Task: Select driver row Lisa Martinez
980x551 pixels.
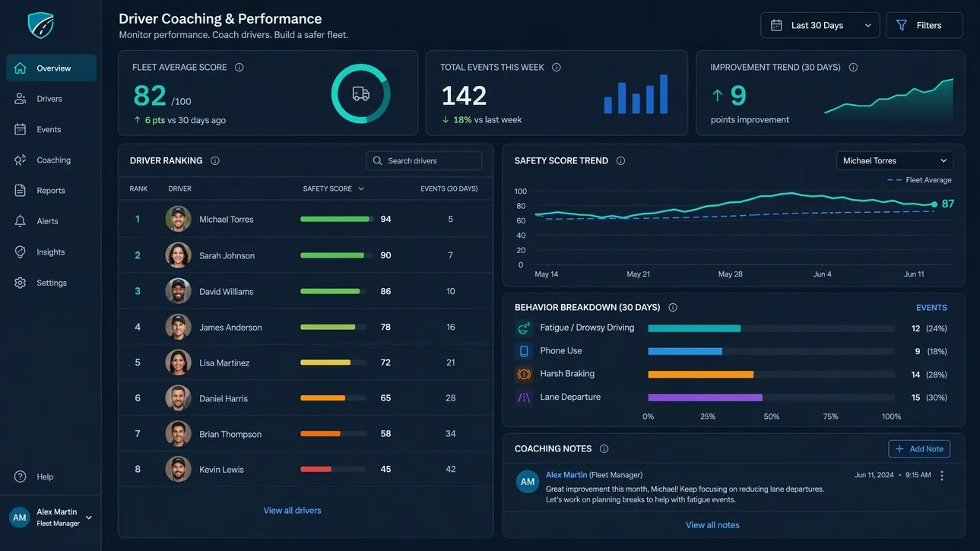Action: [x=305, y=363]
